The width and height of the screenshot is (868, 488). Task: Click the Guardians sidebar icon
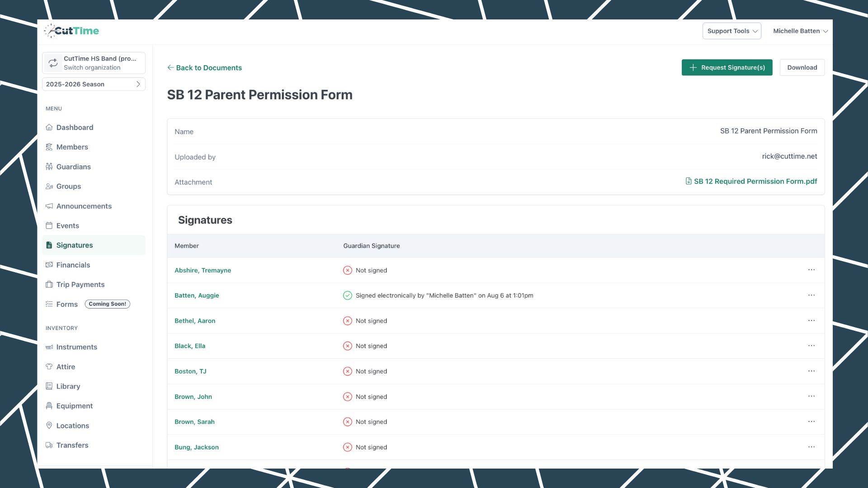point(49,167)
